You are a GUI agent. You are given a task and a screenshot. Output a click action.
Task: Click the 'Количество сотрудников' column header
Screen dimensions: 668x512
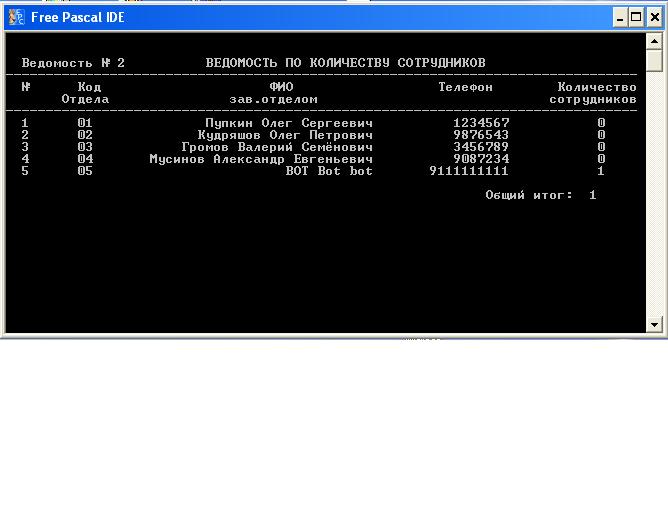click(596, 93)
